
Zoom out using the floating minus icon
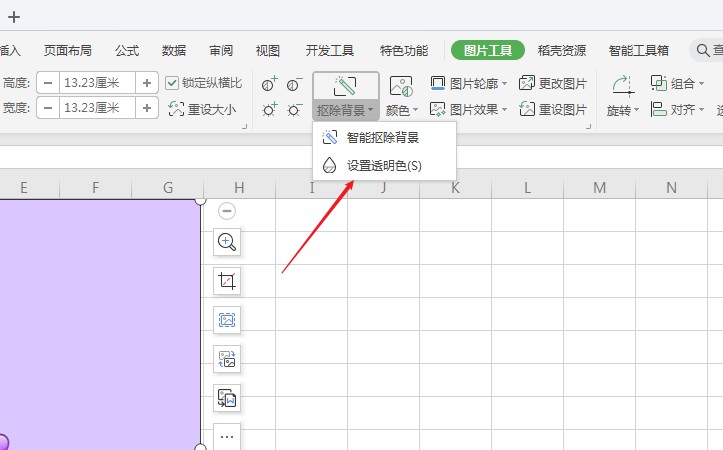[x=226, y=211]
